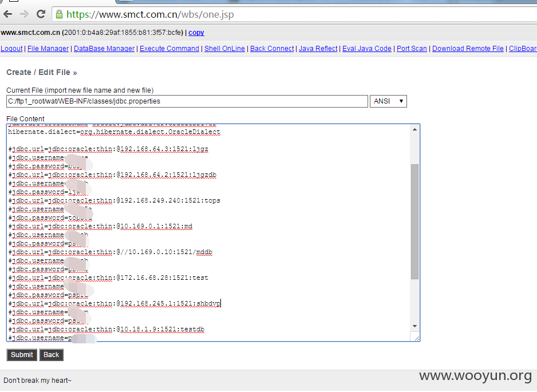The height and width of the screenshot is (392, 537).
Task: Click the jdbc url line ending in tops
Action: [x=114, y=201]
